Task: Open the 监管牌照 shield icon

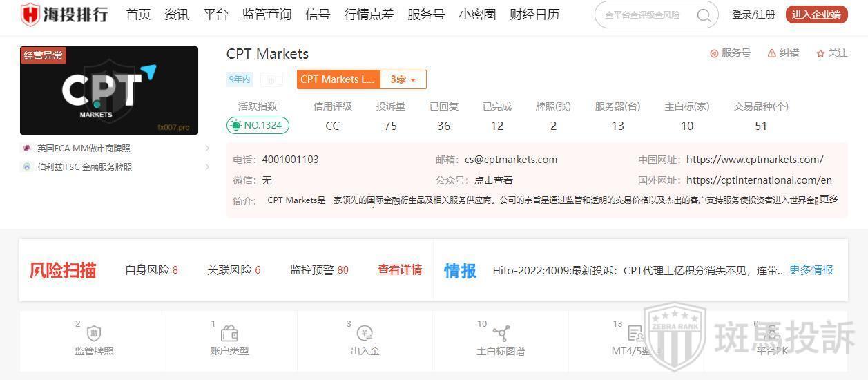Action: point(94,334)
